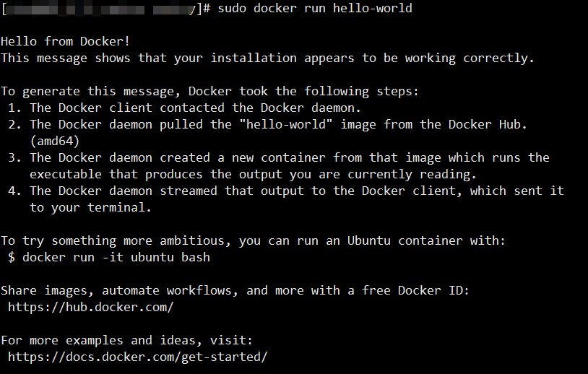Click the "$" symbol before docker run
This screenshot has width=588, height=374.
click(12, 257)
